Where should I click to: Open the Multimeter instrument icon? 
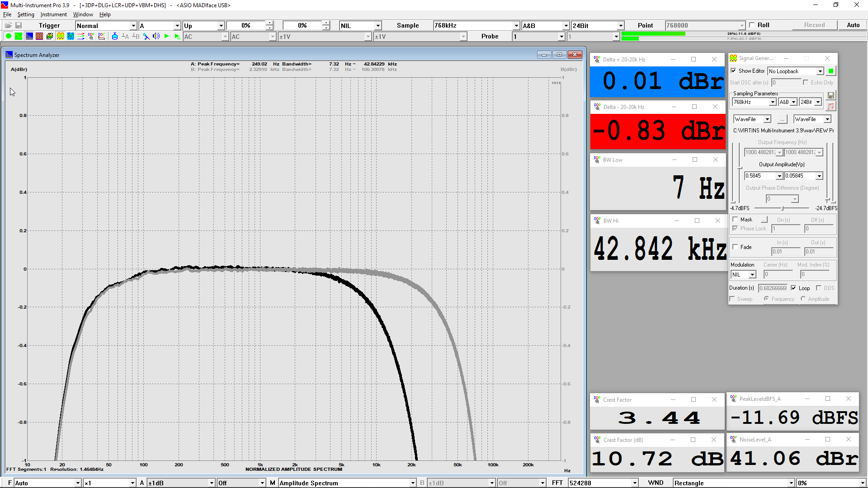pyautogui.click(x=39, y=37)
